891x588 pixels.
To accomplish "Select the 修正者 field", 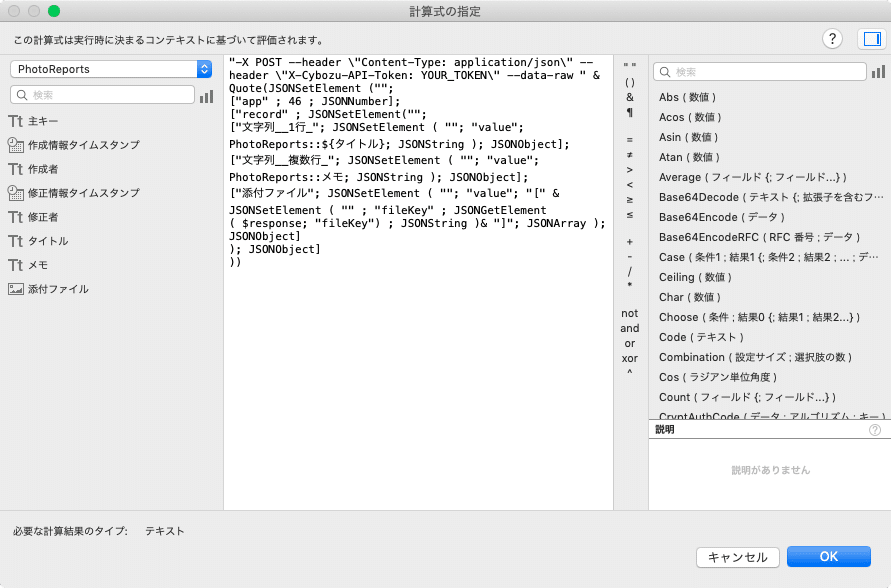I will (43, 217).
